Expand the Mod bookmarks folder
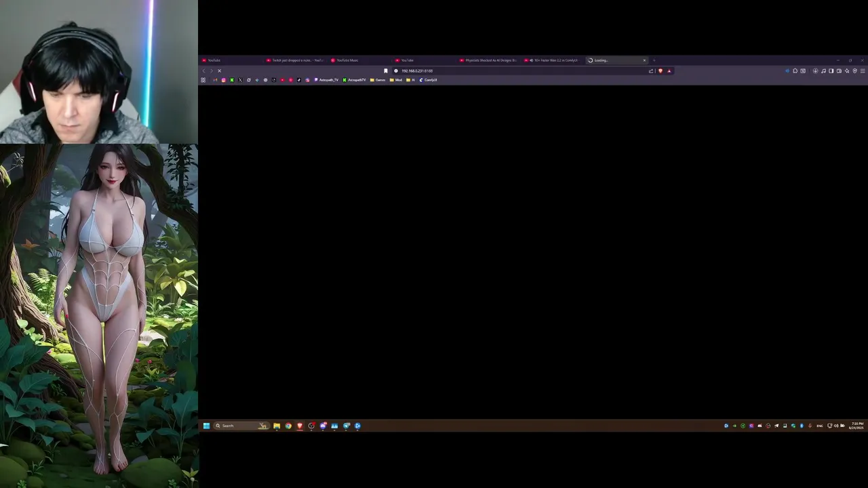 tap(396, 80)
